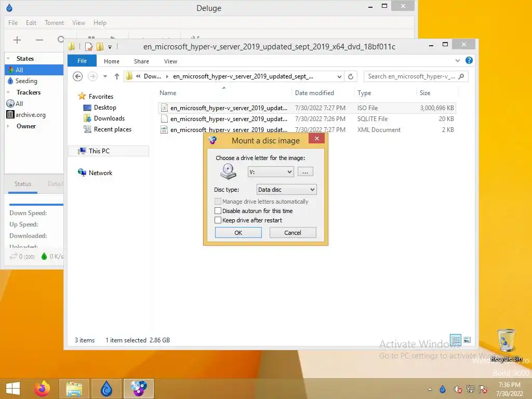Click New folder icon in Explorer title bar
The width and height of the screenshot is (532, 399).
tap(100, 46)
